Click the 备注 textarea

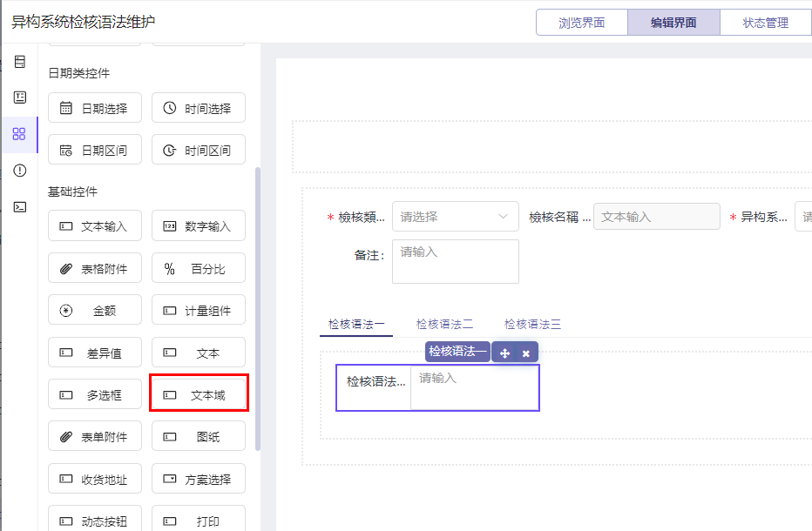point(455,261)
